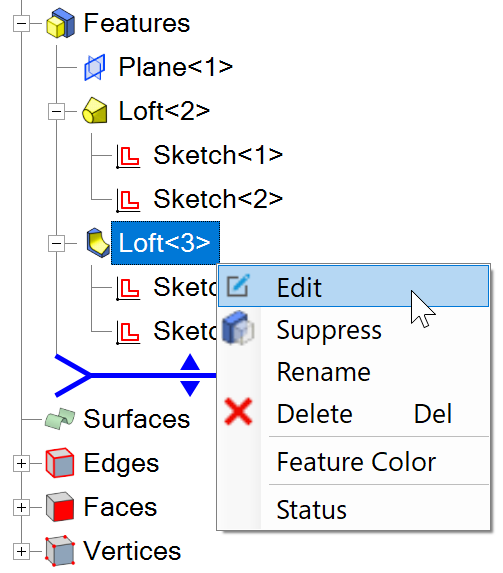Collapse the Loft<2> node
This screenshot has height=573, width=503.
(56, 111)
